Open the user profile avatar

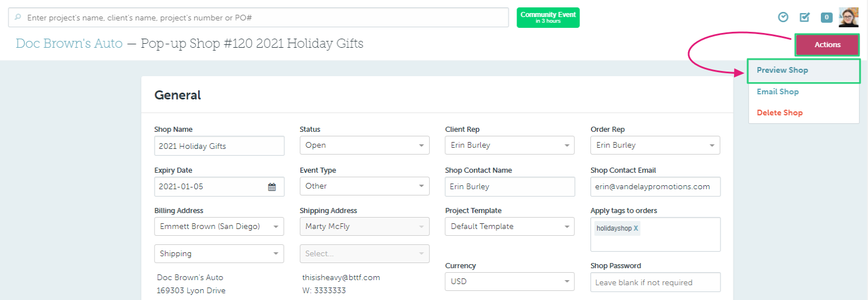pos(848,17)
